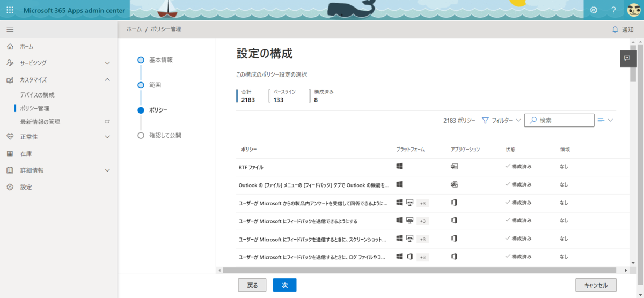This screenshot has height=298, width=644.
Task: Select the ベースライン 133 pivot
Action: click(x=283, y=96)
